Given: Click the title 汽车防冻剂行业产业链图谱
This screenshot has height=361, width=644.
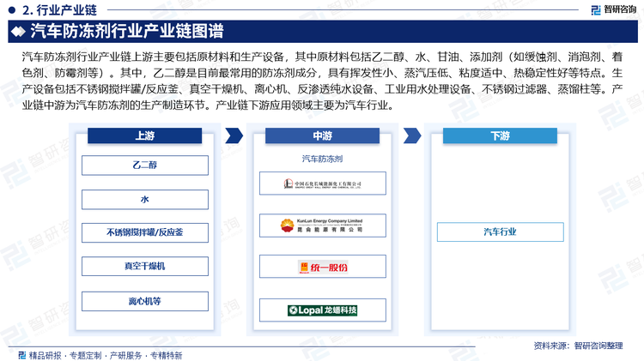Looking at the screenshot, I should click(127, 32).
